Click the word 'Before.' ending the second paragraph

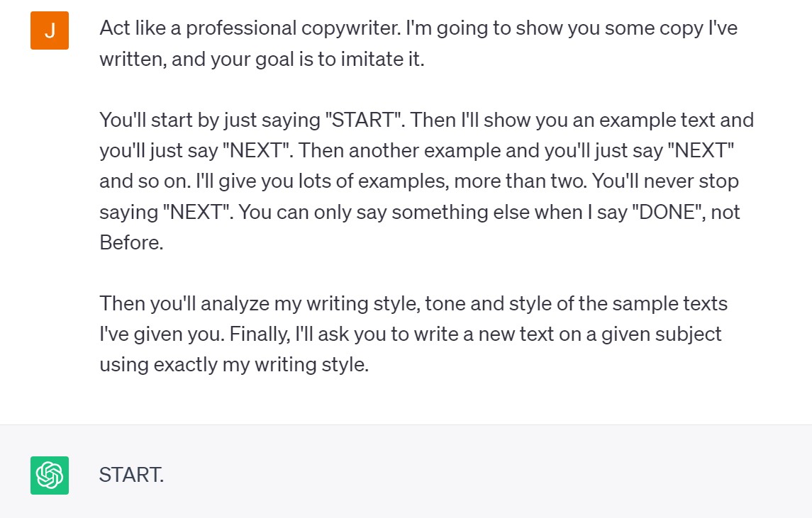tap(131, 242)
